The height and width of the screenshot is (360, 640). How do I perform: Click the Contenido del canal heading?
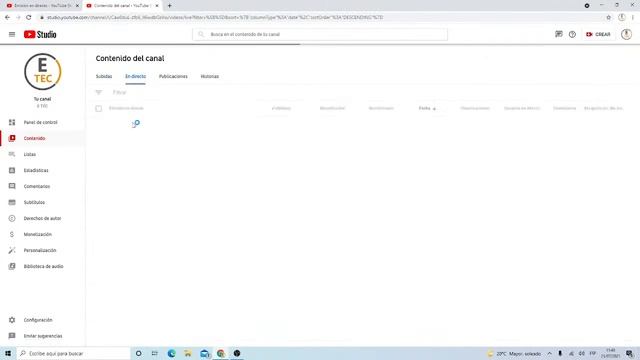tap(130, 58)
